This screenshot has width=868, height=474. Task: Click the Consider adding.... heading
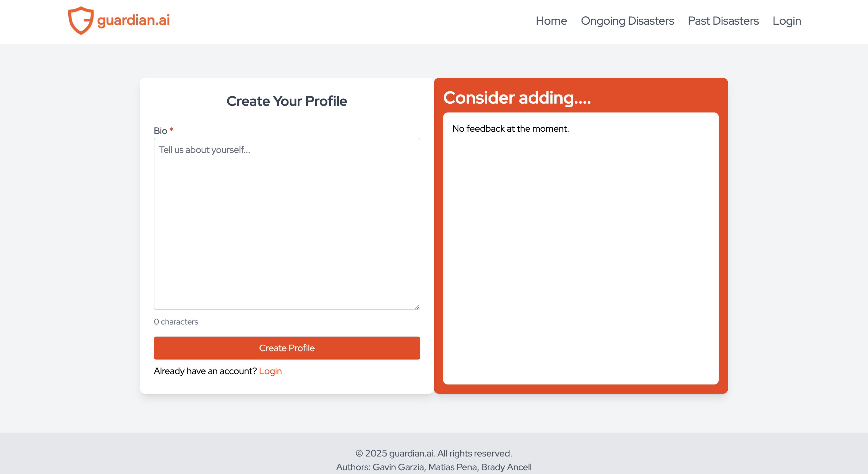[517, 98]
